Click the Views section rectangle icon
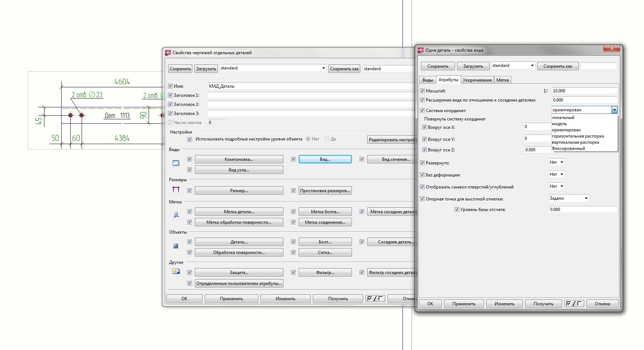The height and width of the screenshot is (350, 644). (x=176, y=163)
